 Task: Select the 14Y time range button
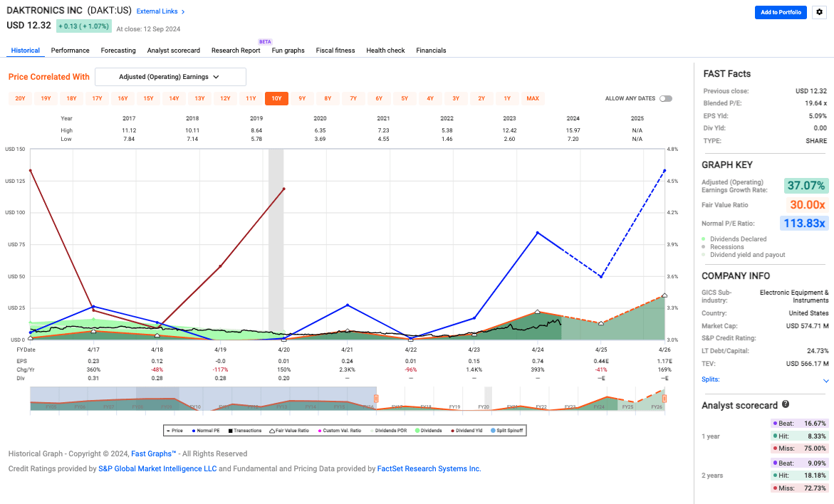pos(174,98)
